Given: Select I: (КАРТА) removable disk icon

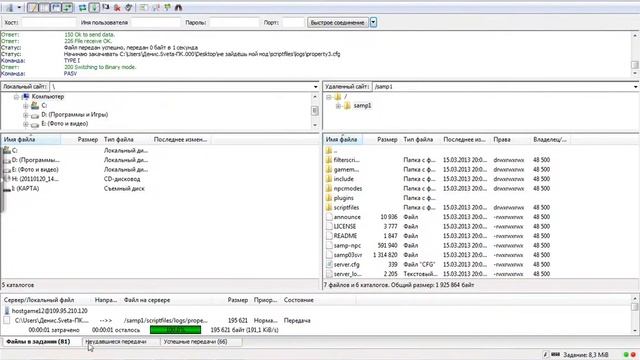Looking at the screenshot, I should click(7, 189).
